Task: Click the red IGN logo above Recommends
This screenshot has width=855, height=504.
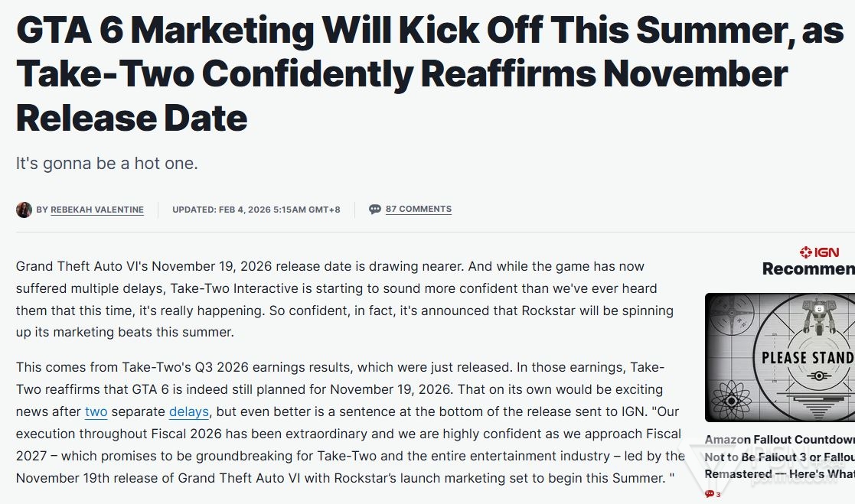Action: click(819, 252)
